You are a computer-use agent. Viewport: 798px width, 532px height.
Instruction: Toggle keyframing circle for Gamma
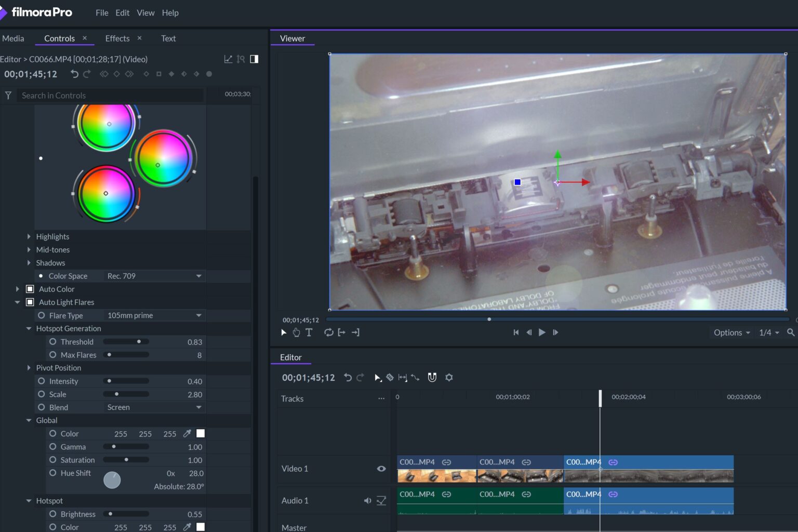click(x=53, y=447)
